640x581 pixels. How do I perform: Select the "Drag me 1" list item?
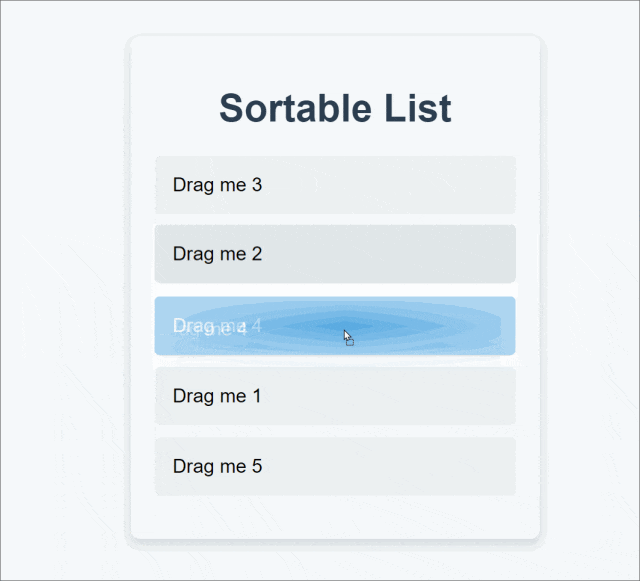coord(335,396)
